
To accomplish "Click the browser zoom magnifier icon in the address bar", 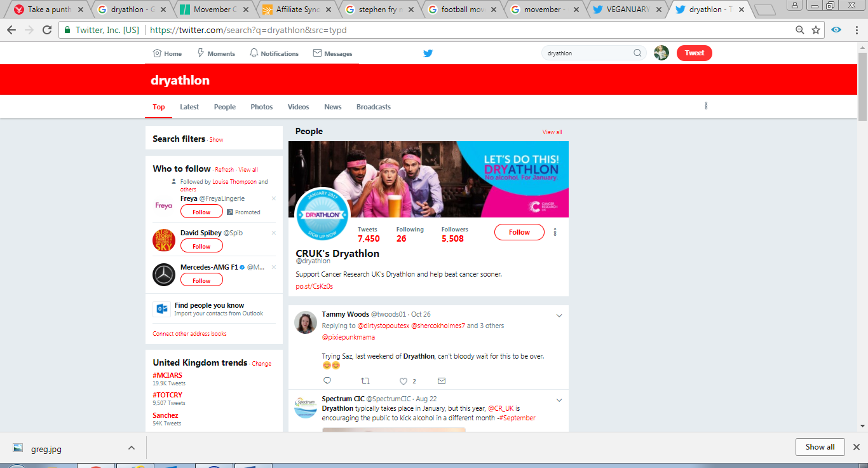I will [x=800, y=30].
